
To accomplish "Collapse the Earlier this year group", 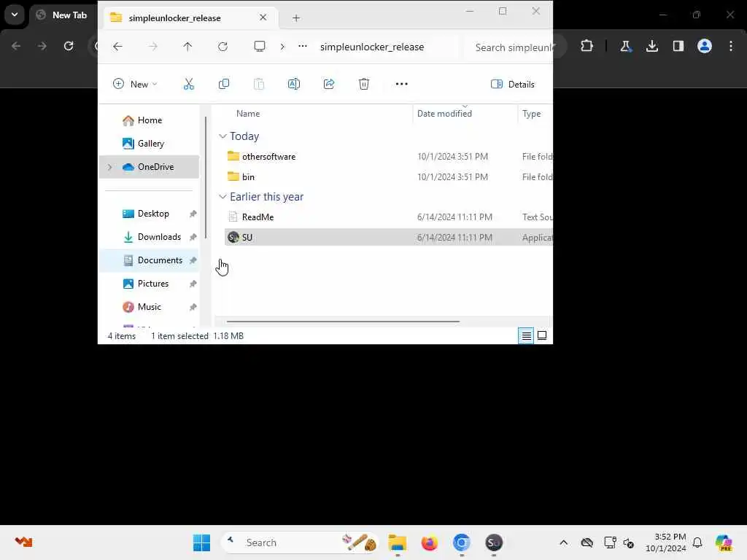I will [x=222, y=197].
